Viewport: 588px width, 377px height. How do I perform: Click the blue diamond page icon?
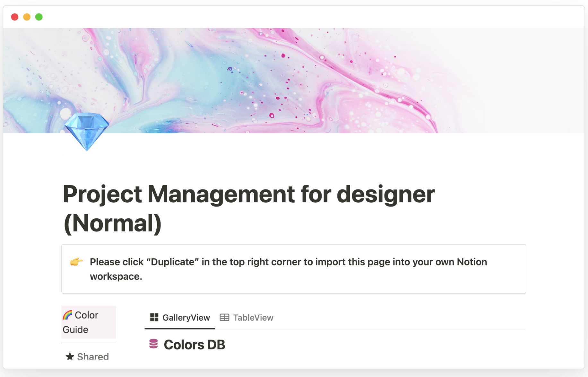pyautogui.click(x=86, y=131)
